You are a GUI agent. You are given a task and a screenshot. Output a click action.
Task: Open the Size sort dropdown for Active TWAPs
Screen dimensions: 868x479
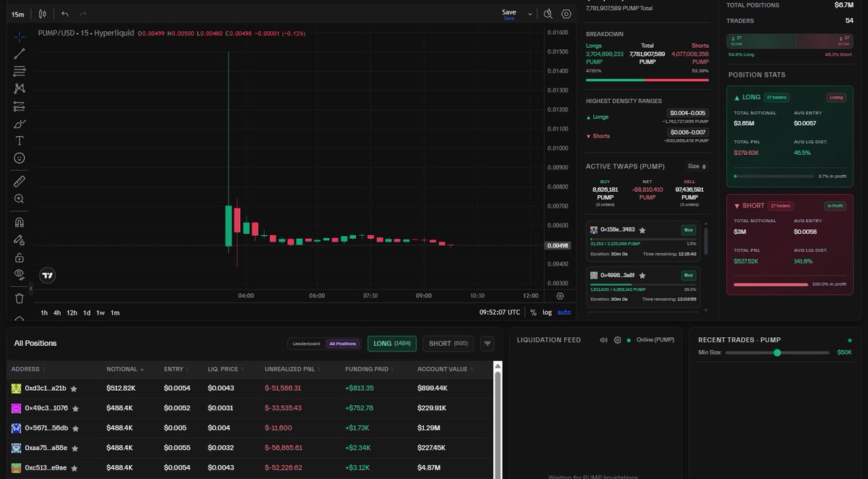coord(698,166)
